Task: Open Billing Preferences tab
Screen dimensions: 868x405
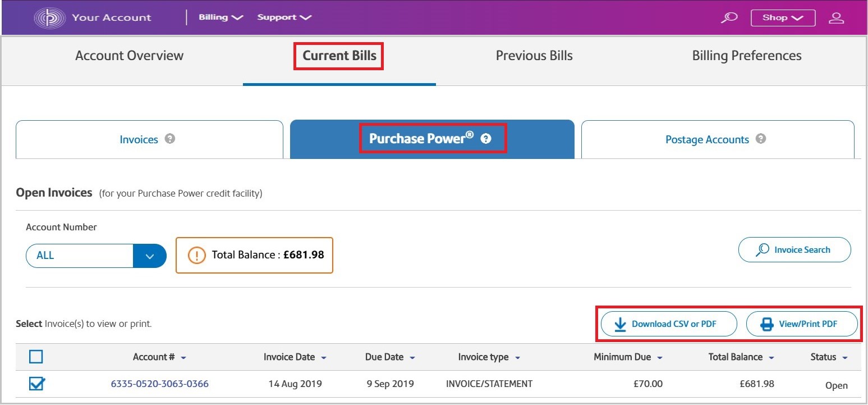Action: pyautogui.click(x=747, y=56)
